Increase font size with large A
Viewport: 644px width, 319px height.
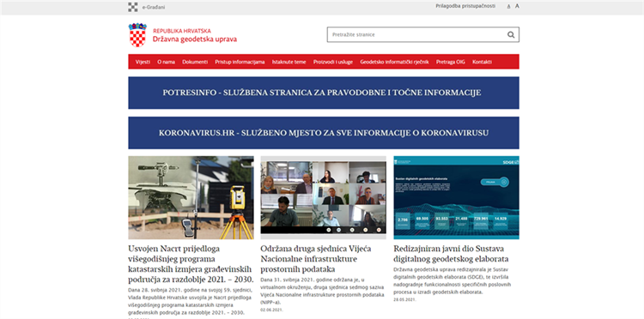pos(517,6)
